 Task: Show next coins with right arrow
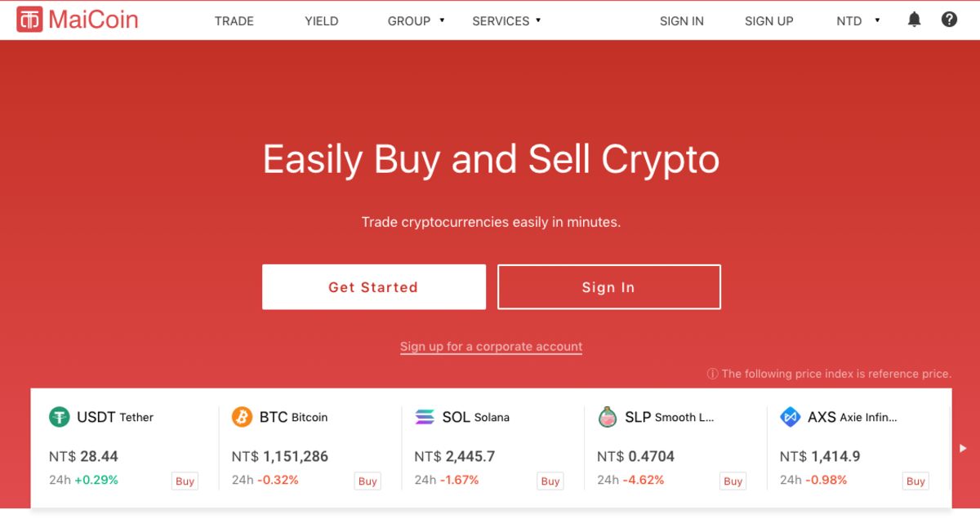(x=963, y=448)
